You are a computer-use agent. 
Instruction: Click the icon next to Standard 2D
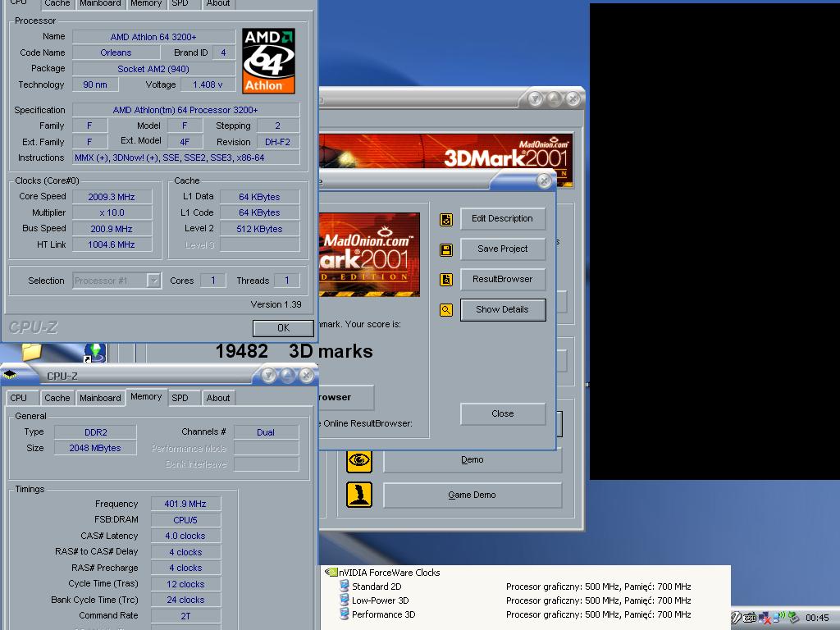[x=345, y=586]
